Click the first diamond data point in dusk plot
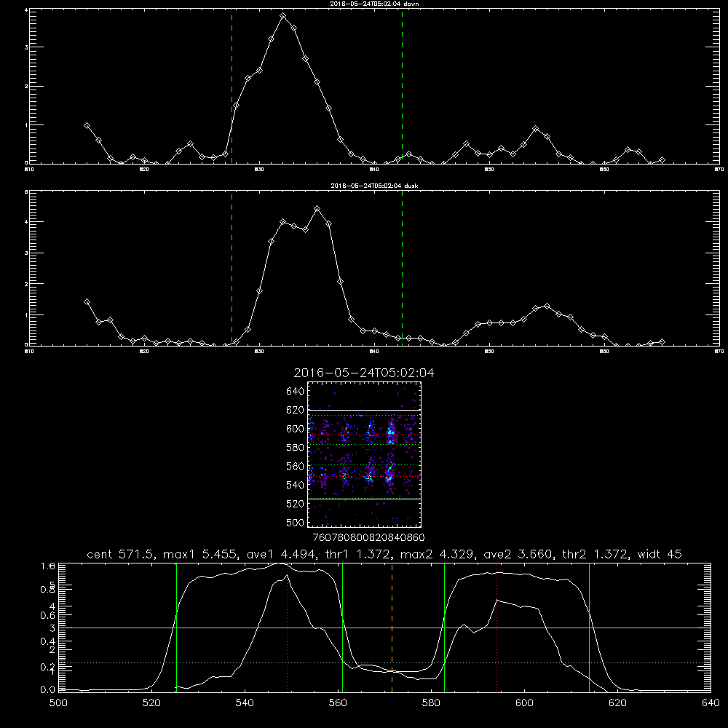This screenshot has width=728, height=728. 87,302
